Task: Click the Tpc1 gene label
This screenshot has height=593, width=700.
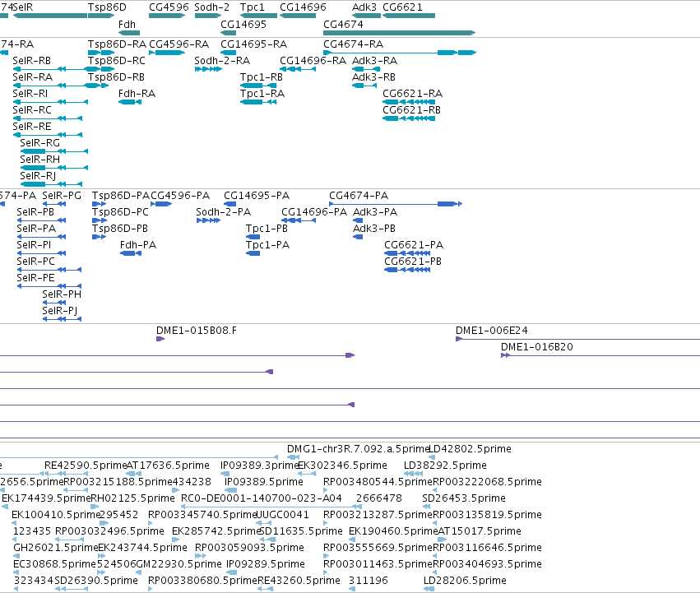Action: pos(253,7)
